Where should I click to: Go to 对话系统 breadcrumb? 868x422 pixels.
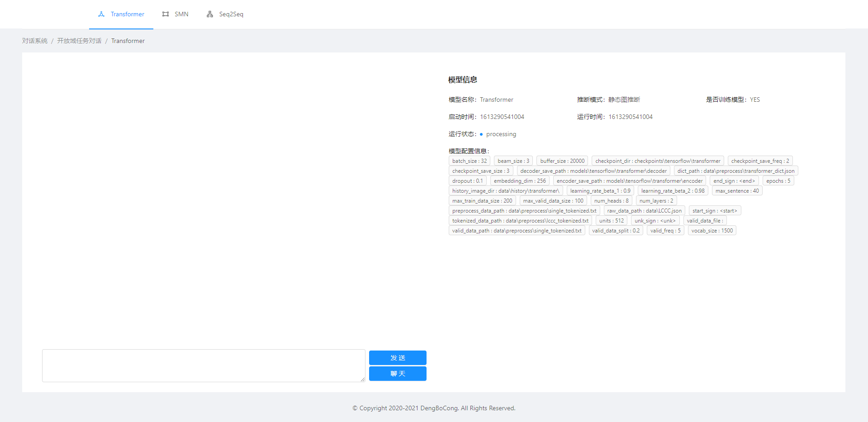[x=35, y=41]
